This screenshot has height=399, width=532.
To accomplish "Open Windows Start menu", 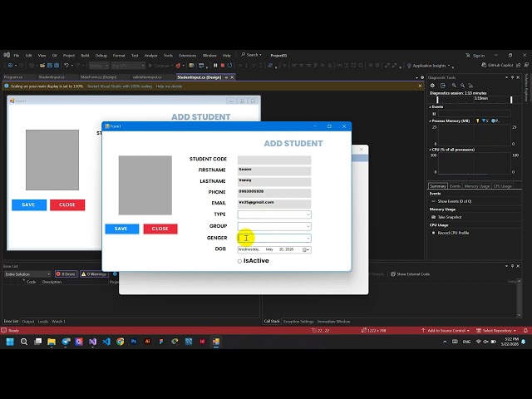I will click(10, 342).
